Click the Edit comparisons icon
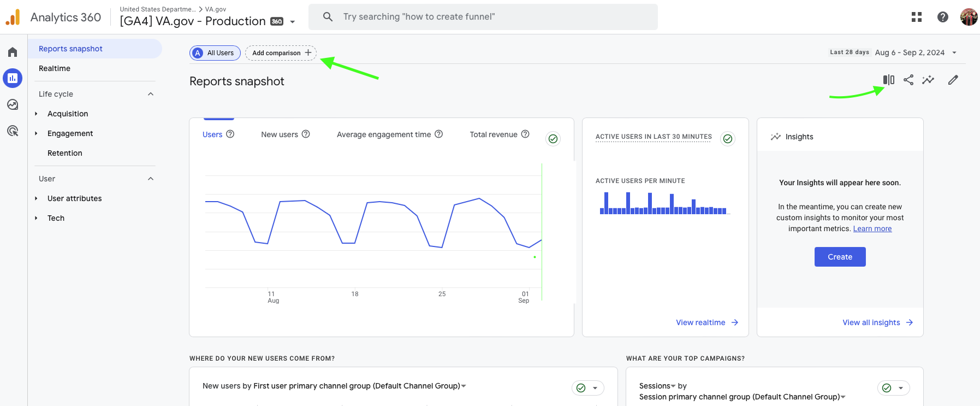 tap(888, 80)
